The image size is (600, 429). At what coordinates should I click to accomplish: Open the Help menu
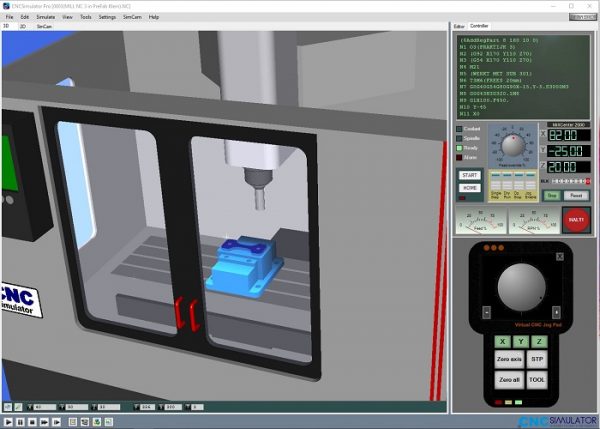pos(154,17)
